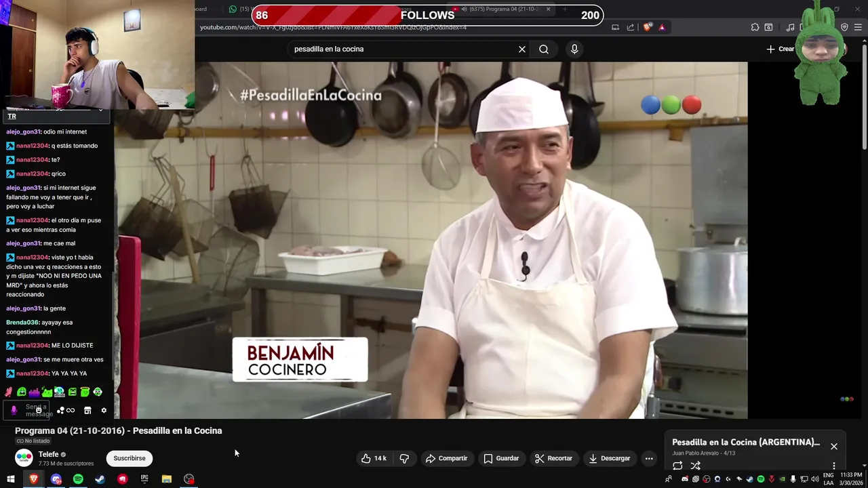Open the three-dot more actions menu by Descargar

pyautogui.click(x=649, y=458)
